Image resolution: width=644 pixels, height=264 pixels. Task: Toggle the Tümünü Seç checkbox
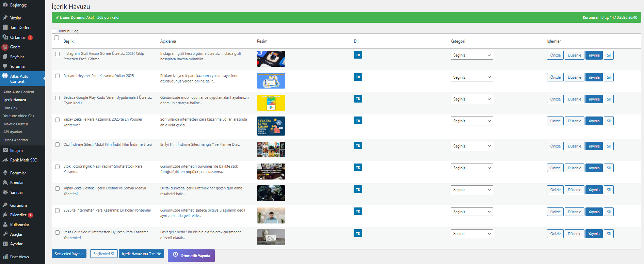[x=54, y=31]
